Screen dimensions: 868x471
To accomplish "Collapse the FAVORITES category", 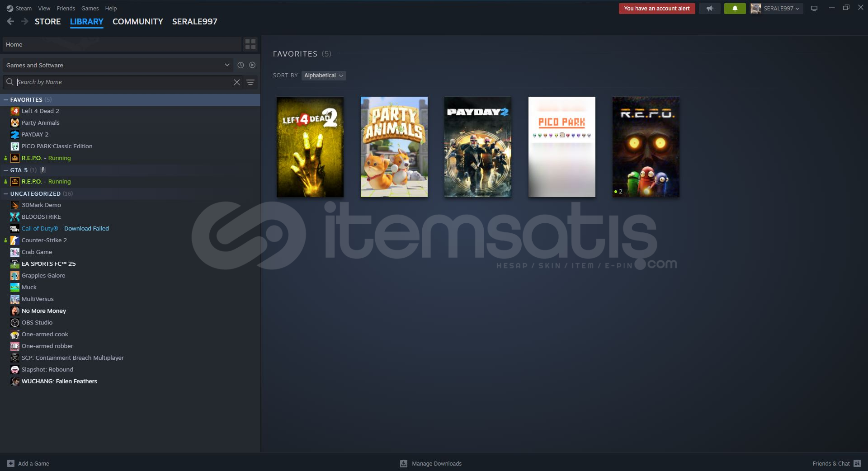I will (x=6, y=99).
